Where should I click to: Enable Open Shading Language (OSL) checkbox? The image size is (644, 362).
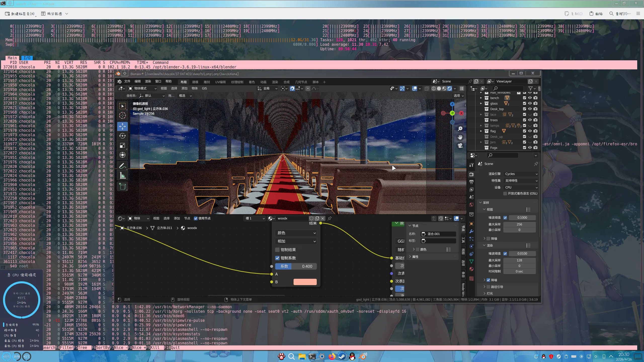[505, 194]
